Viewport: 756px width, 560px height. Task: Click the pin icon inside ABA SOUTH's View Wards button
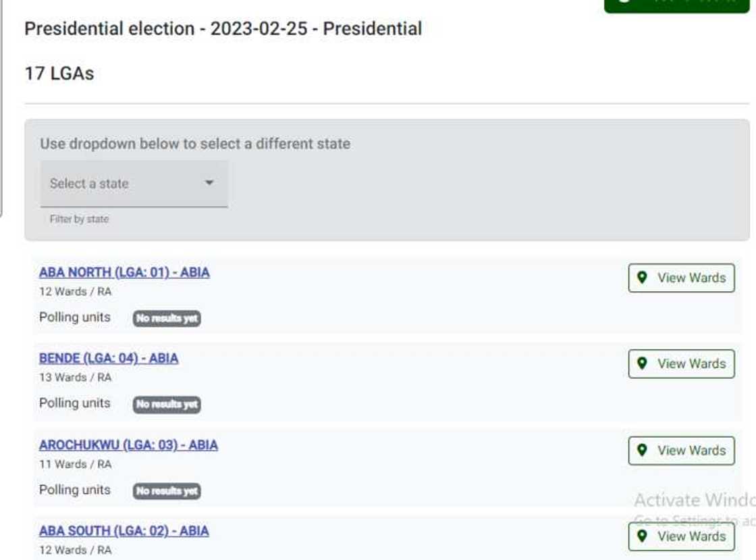click(x=643, y=536)
